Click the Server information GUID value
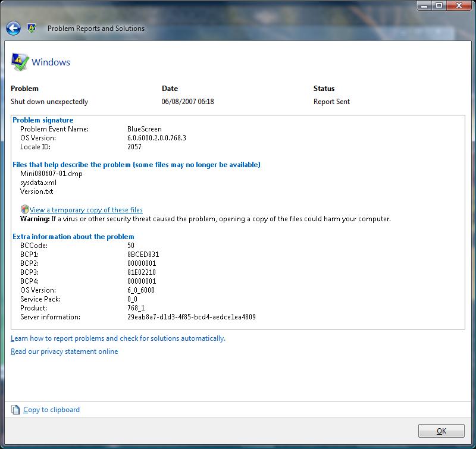This screenshot has width=476, height=449. [x=192, y=317]
